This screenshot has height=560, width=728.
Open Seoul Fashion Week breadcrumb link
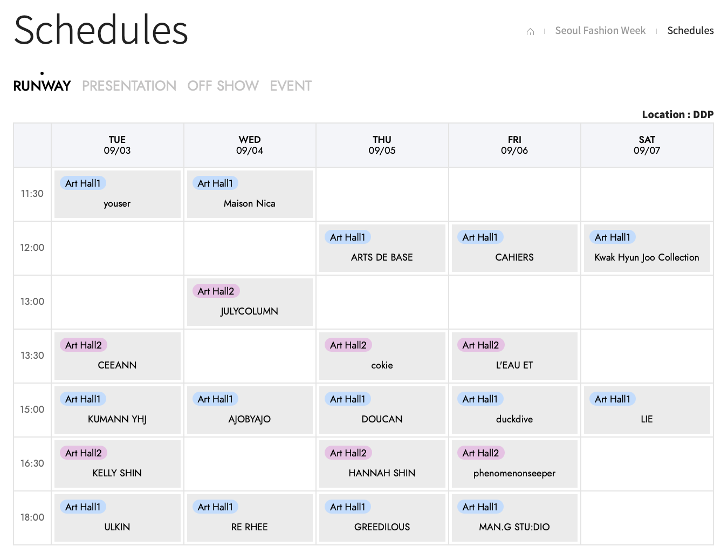click(600, 31)
